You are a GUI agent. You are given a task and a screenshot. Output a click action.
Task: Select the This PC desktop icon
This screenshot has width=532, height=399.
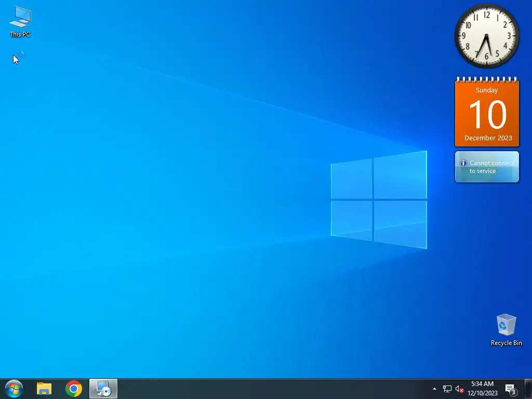tap(20, 21)
